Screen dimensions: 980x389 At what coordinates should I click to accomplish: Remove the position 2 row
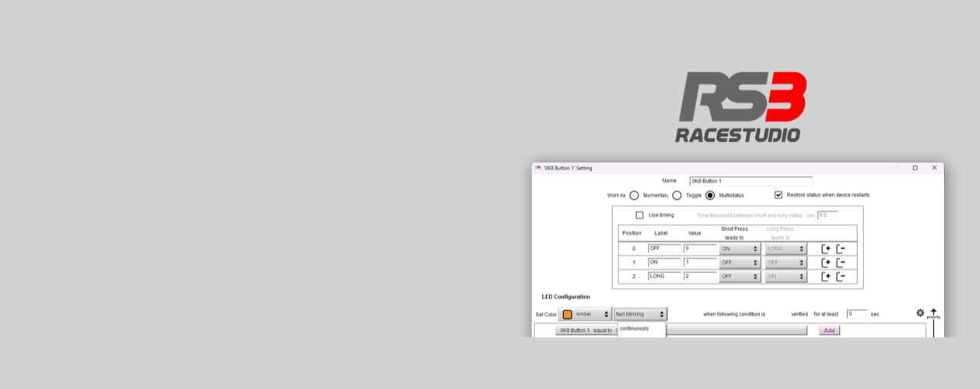tap(841, 276)
